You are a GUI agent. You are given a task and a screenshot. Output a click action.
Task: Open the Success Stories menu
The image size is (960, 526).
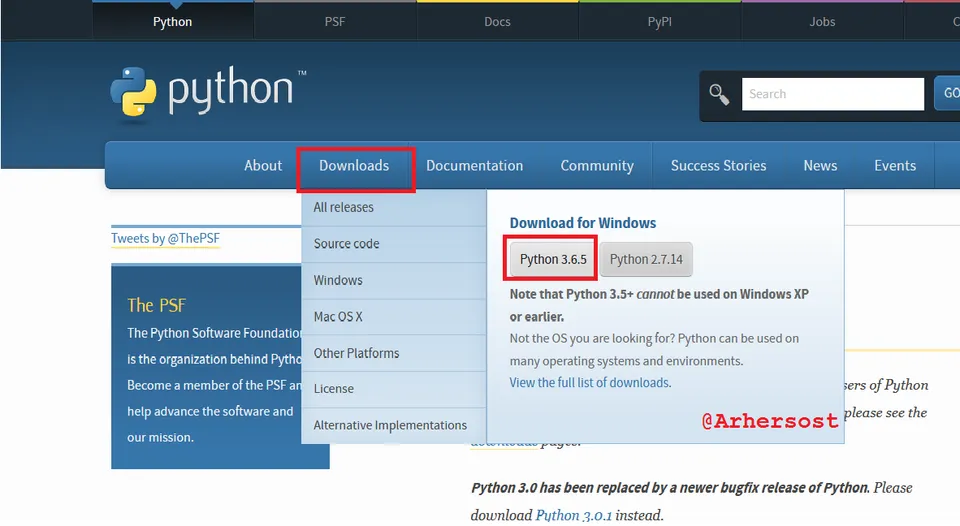718,165
